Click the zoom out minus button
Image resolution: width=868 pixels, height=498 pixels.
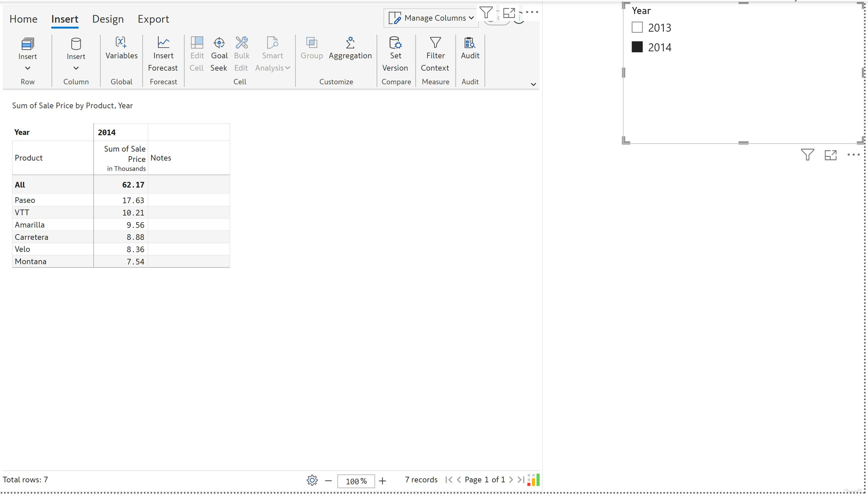328,481
